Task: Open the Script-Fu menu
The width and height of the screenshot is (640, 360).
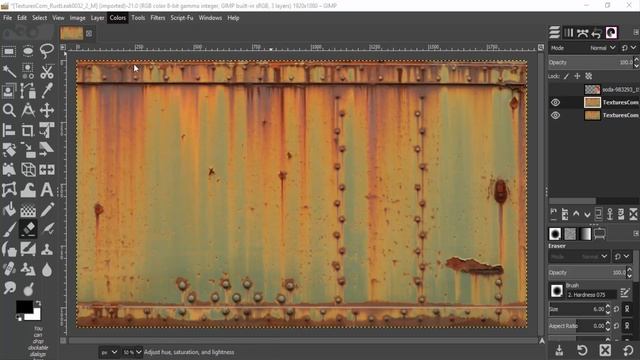Action: click(182, 18)
